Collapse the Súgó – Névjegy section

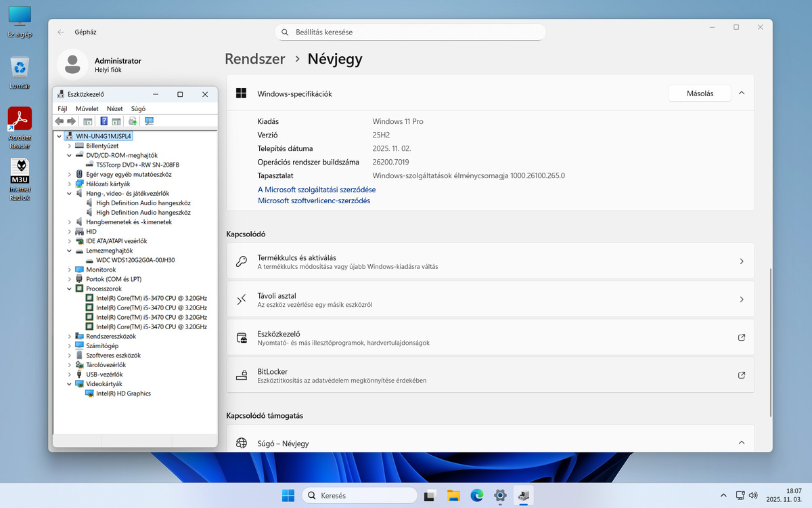742,443
